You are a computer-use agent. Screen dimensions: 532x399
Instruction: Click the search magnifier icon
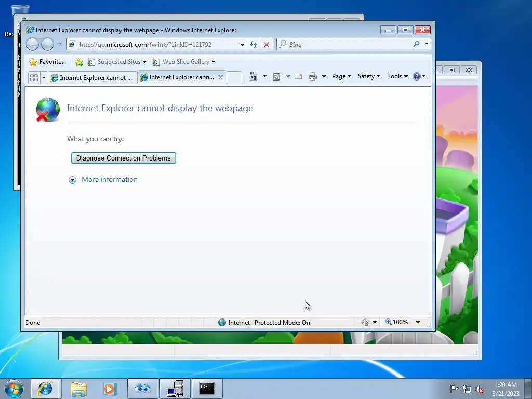[x=416, y=44]
